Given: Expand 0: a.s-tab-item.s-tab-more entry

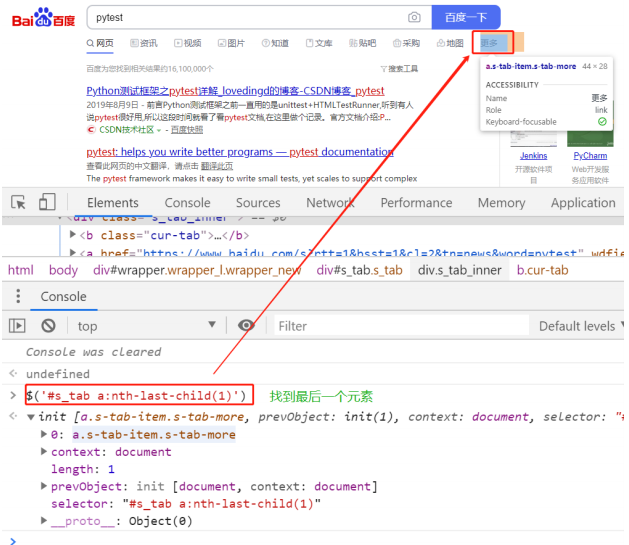Looking at the screenshot, I should [x=44, y=434].
